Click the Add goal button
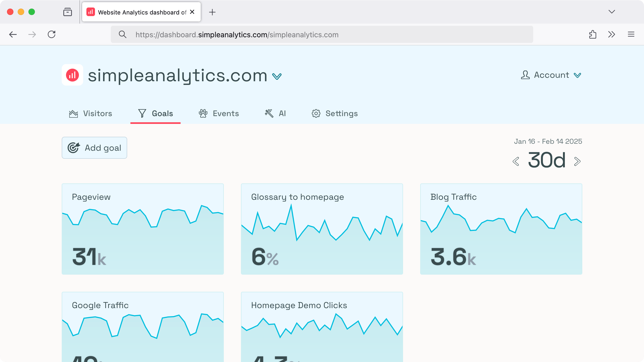 coord(94,148)
